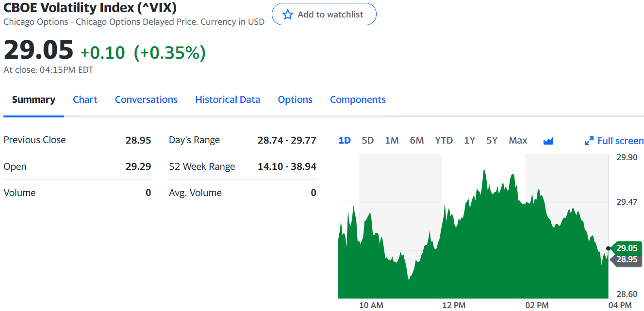Click the 52 Week Range value 14.10 - 38.94
This screenshot has width=644, height=311.
click(x=287, y=166)
